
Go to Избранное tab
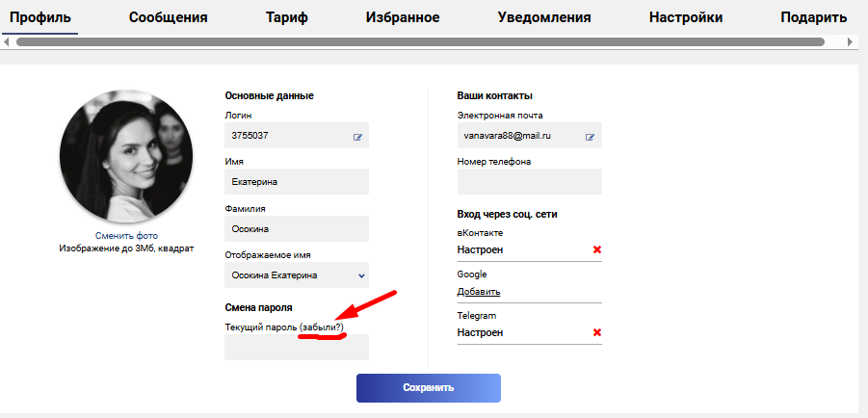pyautogui.click(x=403, y=17)
